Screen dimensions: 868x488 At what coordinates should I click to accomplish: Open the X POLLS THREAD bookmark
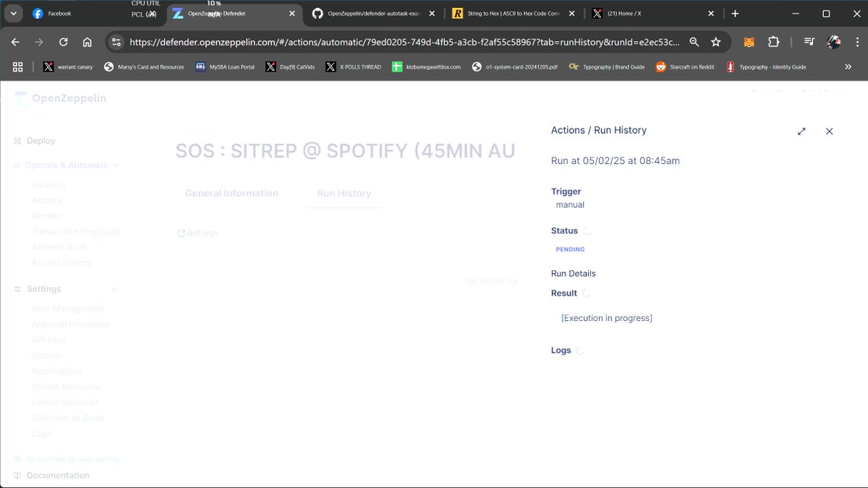click(353, 67)
